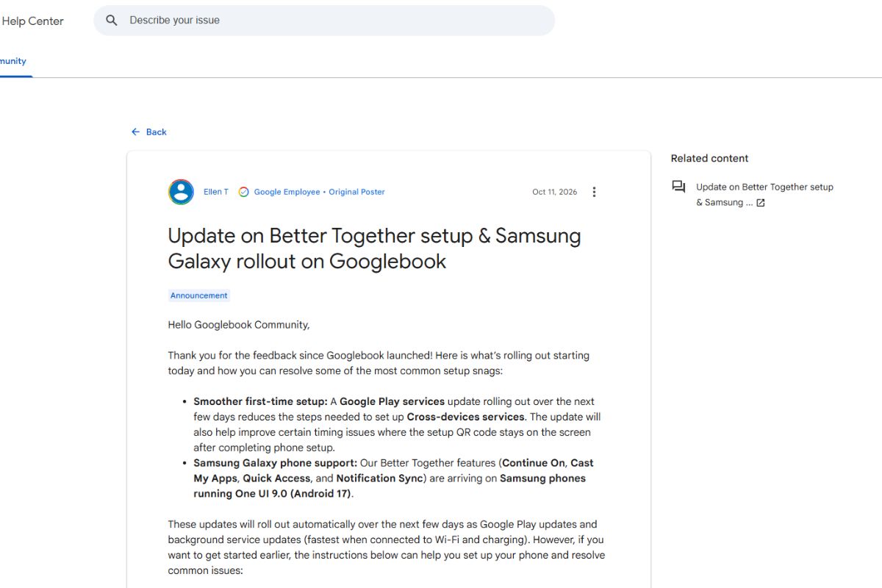Image resolution: width=882 pixels, height=588 pixels.
Task: Open the post's three-dot options menu
Action: click(x=594, y=192)
